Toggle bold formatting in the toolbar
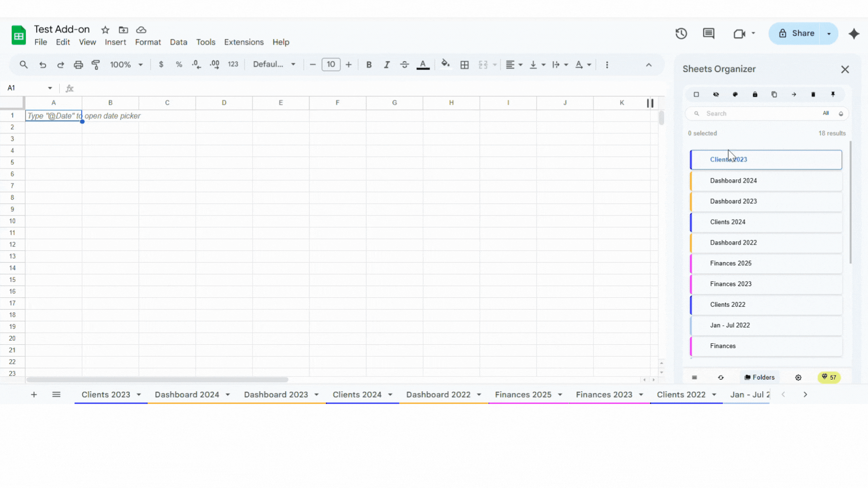 [369, 65]
